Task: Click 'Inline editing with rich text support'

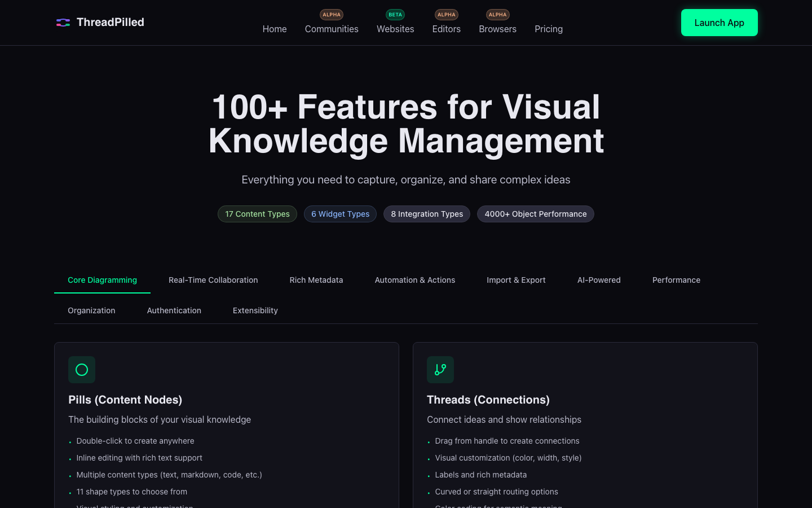Action: tap(139, 458)
